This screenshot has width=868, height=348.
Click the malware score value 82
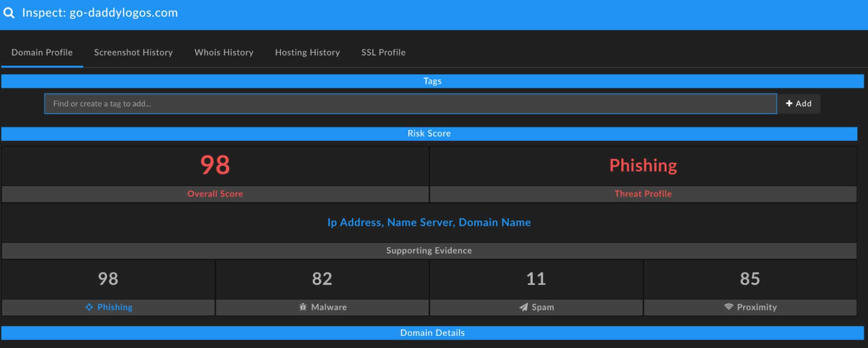pos(322,279)
